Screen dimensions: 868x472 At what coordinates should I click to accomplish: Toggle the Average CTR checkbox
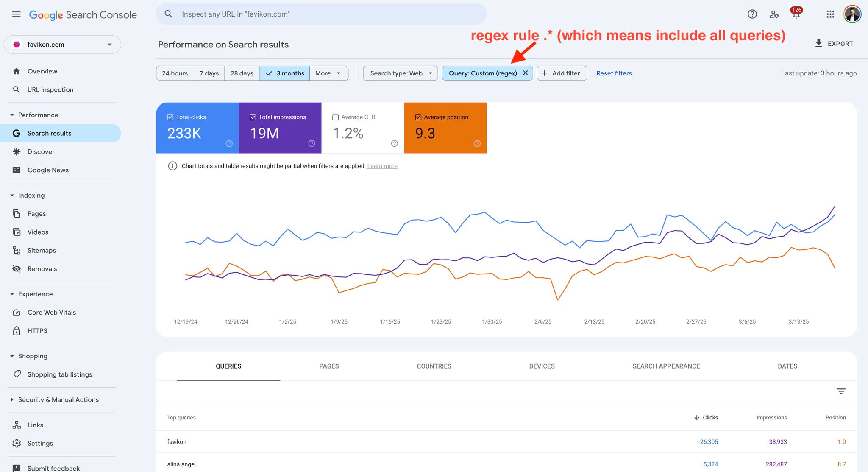click(335, 117)
